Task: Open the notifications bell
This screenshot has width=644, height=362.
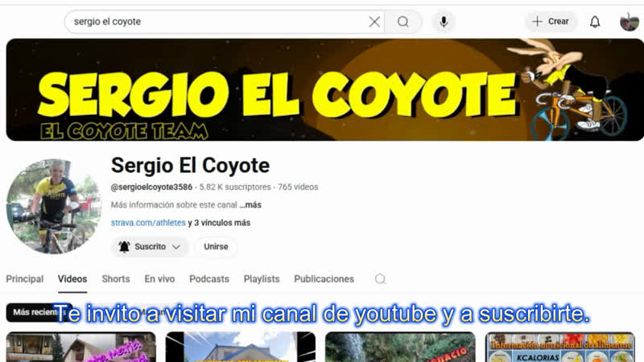Action: 595,22
